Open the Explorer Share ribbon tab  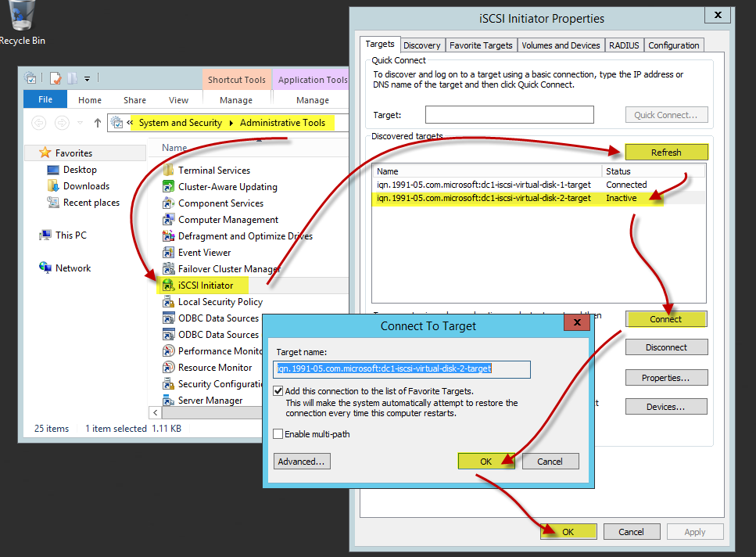point(134,100)
